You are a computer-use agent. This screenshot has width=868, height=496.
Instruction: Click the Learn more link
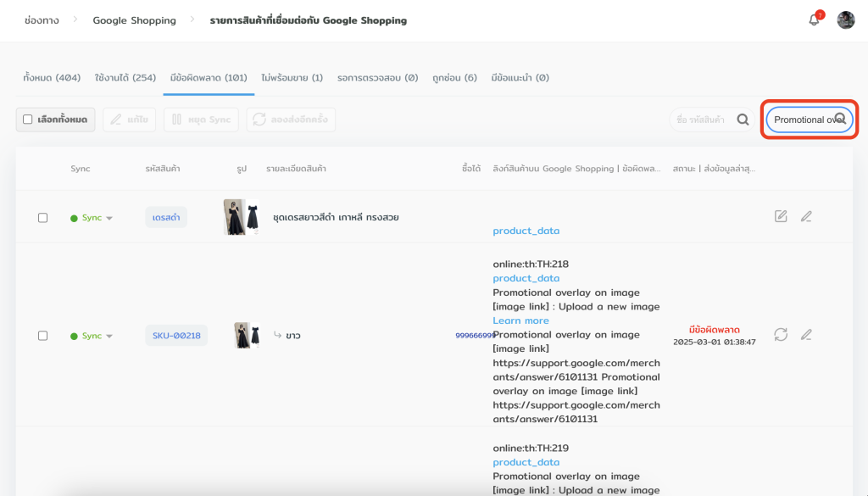click(x=520, y=320)
